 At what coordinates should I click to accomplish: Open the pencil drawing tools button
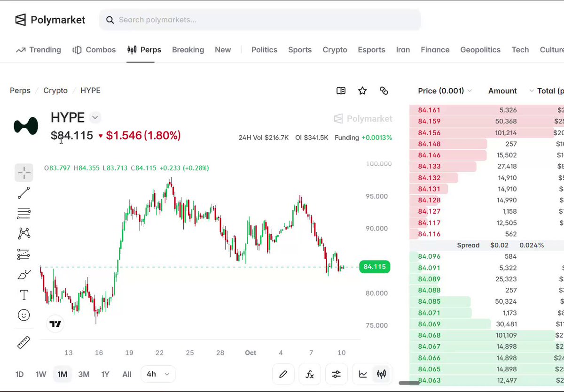point(283,374)
